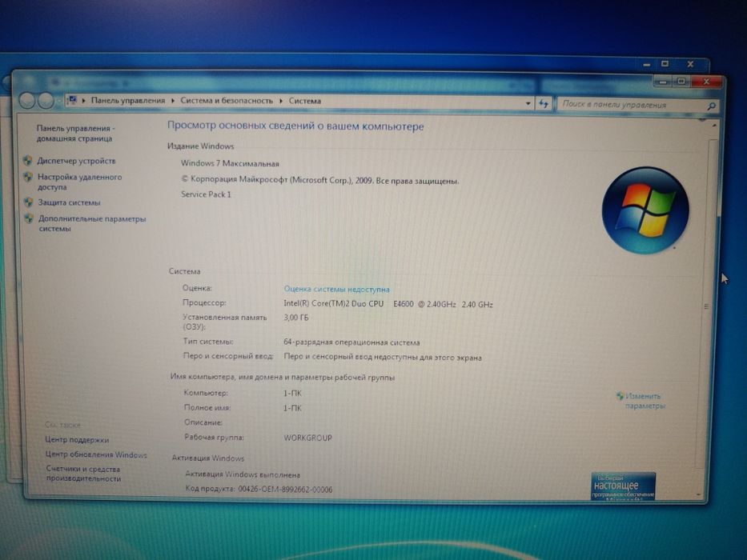Open Центр обновления Windows link
Viewport: 747px width, 560px height.
click(x=96, y=454)
